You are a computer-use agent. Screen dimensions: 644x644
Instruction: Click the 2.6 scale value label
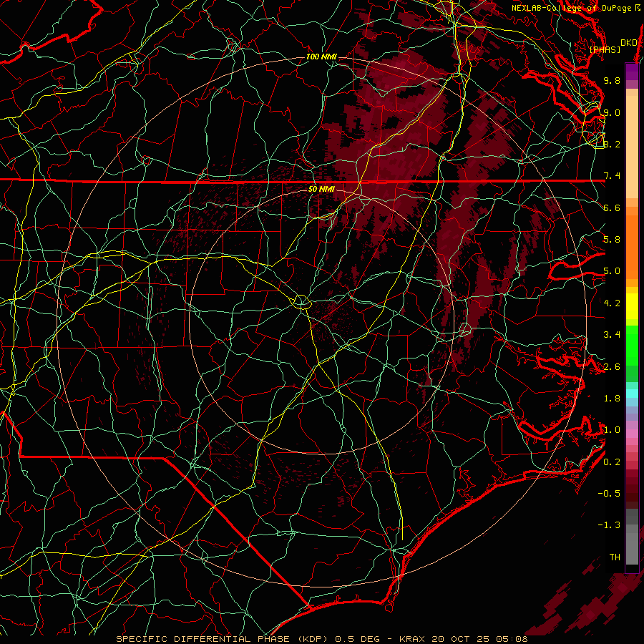click(612, 367)
